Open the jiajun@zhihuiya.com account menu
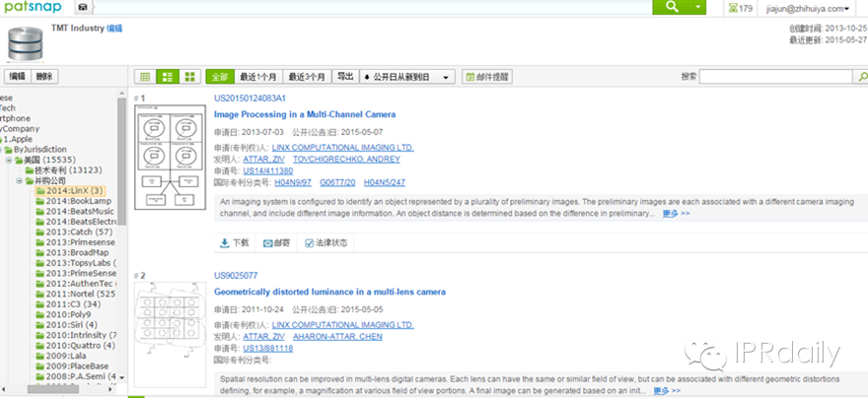Screen dimensions: 868x398 [x=808, y=8]
